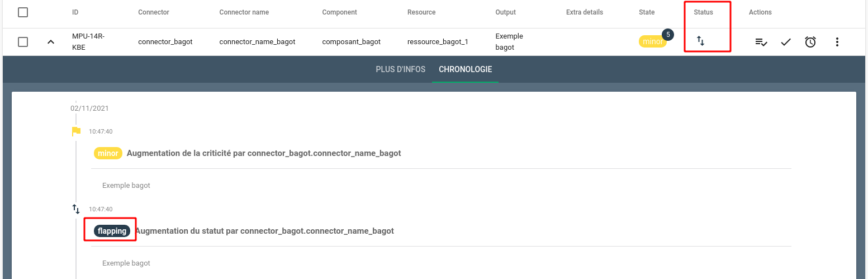Click the yellow flag timeline icon
This screenshot has width=868, height=279.
(76, 131)
